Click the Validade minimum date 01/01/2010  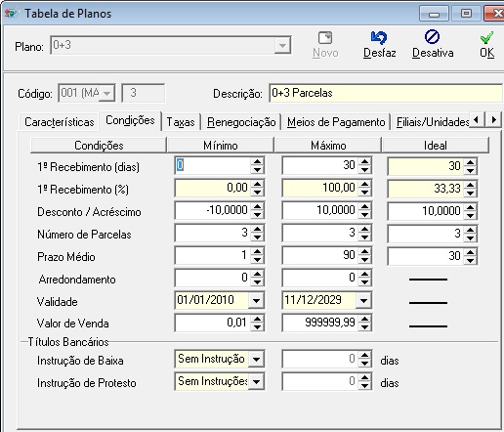(x=212, y=300)
